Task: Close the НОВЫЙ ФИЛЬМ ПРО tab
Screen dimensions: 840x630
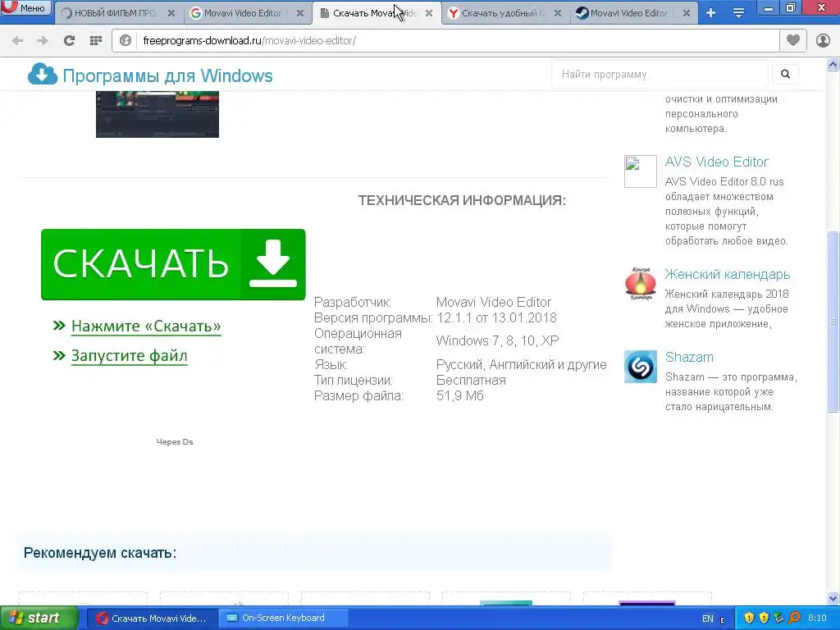Action: [171, 13]
